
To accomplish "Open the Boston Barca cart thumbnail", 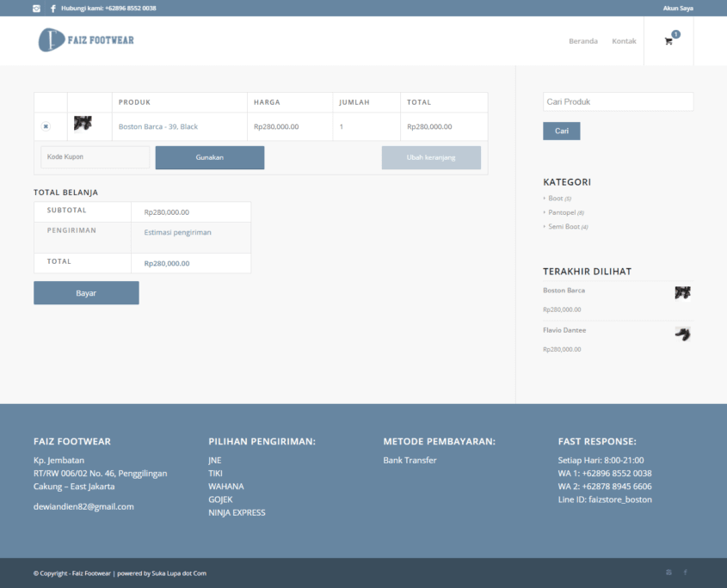I will pyautogui.click(x=83, y=124).
